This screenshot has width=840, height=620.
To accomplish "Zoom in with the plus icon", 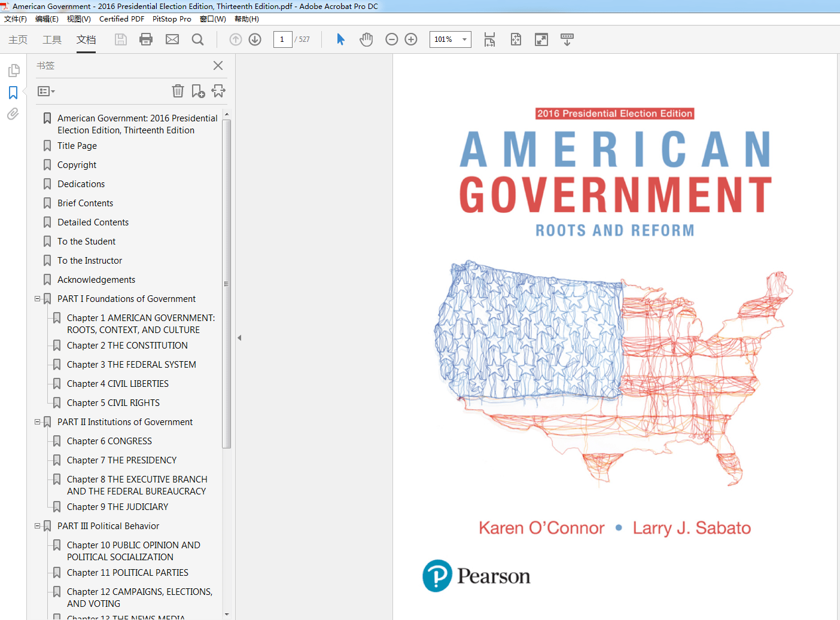I will [411, 39].
